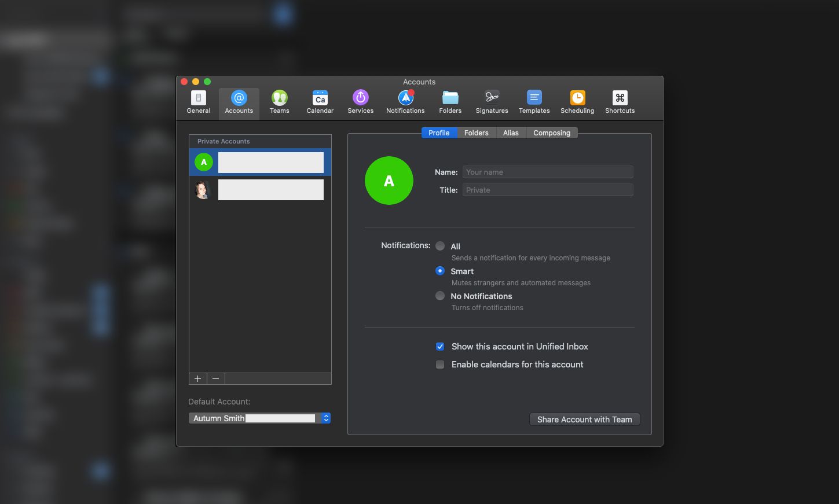Viewport: 839px width, 504px height.
Task: Select the Signatures icon
Action: (491, 102)
